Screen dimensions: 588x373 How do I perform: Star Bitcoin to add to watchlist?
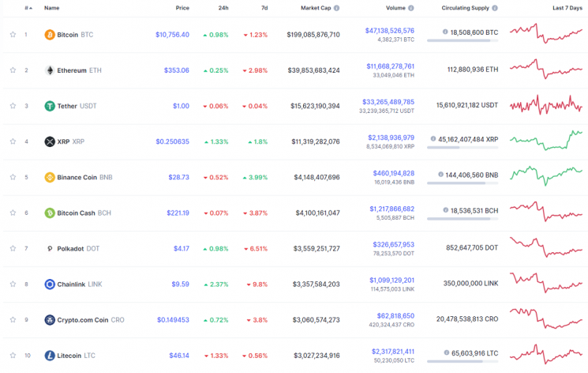13,35
